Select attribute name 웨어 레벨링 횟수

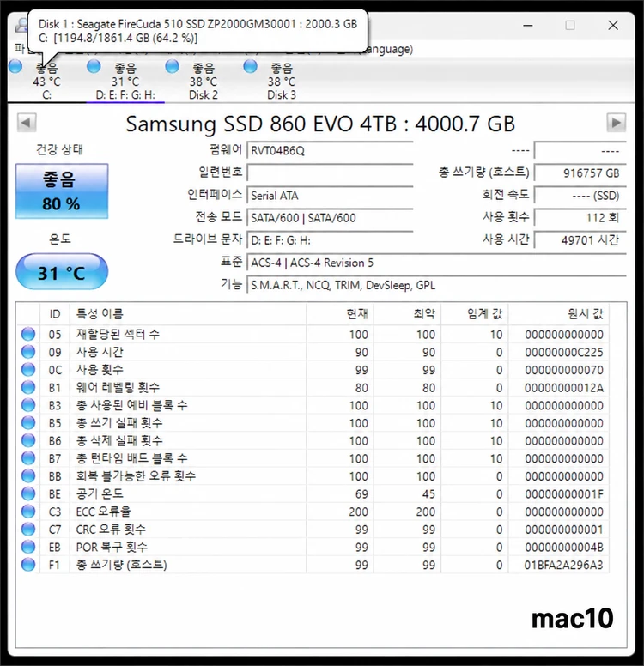click(118, 387)
